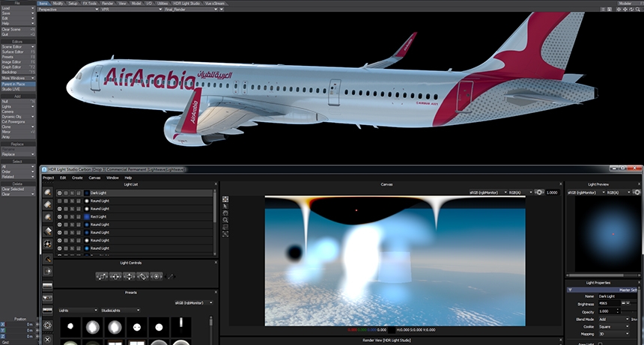The image size is (644, 345).
Task: Click the third light icon in the left toolbar
Action: tap(48, 217)
